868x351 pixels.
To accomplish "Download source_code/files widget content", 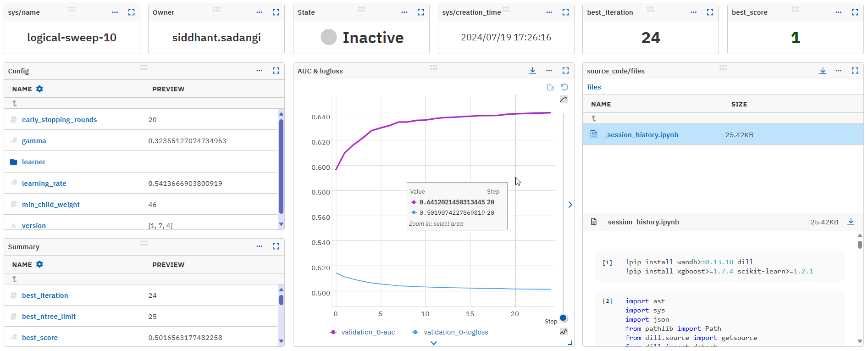I will pyautogui.click(x=823, y=71).
